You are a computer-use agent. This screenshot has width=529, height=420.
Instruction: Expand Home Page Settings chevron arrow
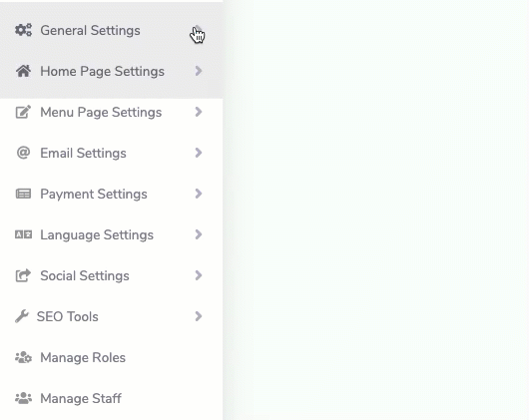click(x=199, y=71)
